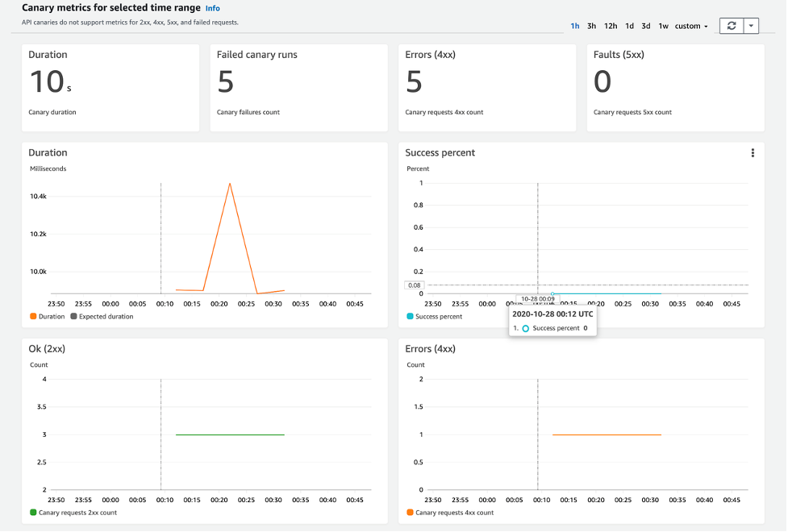Image resolution: width=788 pixels, height=532 pixels.
Task: Select the currently active 1h tab
Action: (x=574, y=25)
